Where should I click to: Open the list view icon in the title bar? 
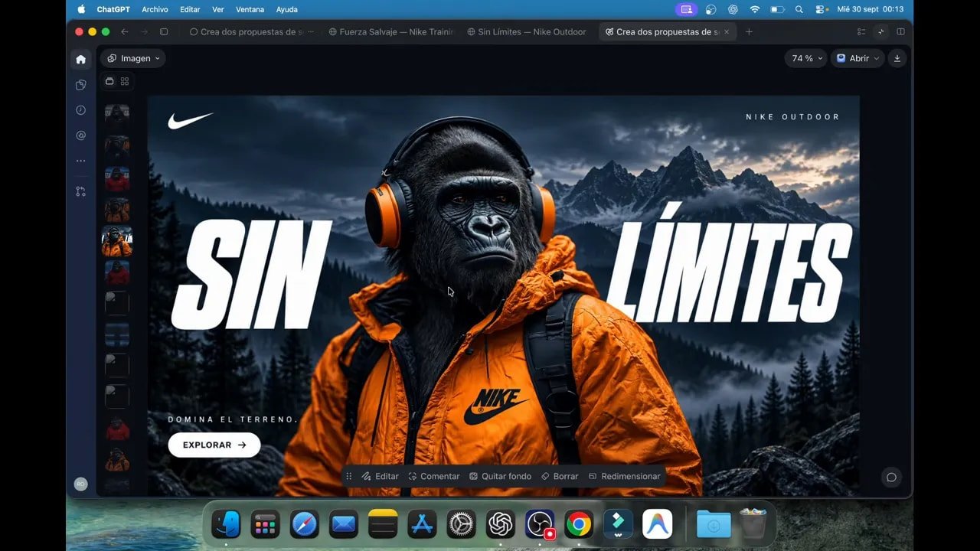[861, 32]
